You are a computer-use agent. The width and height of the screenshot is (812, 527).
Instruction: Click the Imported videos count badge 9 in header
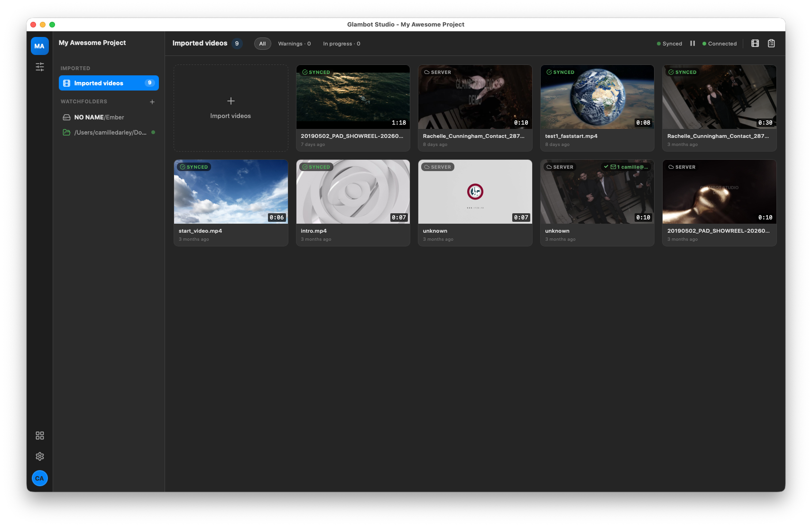(237, 44)
